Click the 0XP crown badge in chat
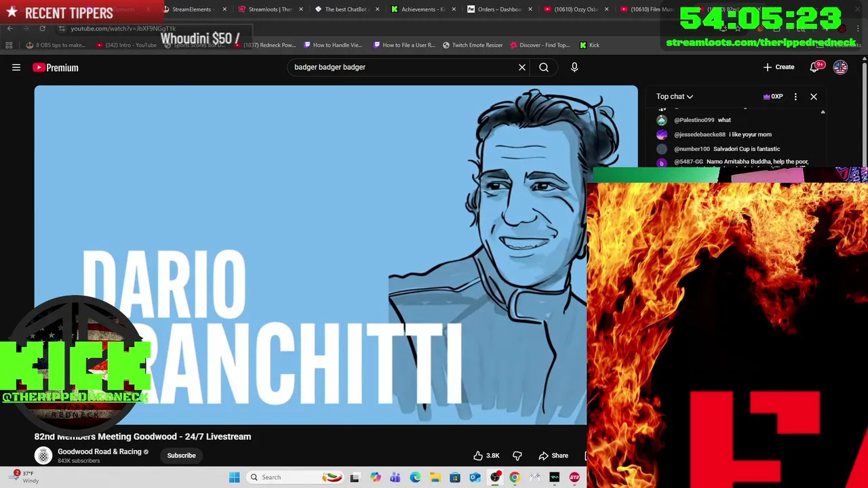Image resolution: width=868 pixels, height=488 pixels. (773, 96)
